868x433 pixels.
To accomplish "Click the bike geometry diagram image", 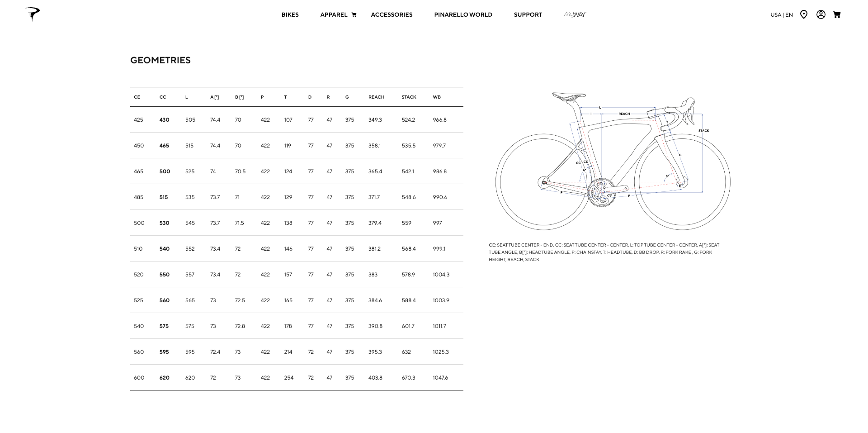I will click(x=613, y=161).
